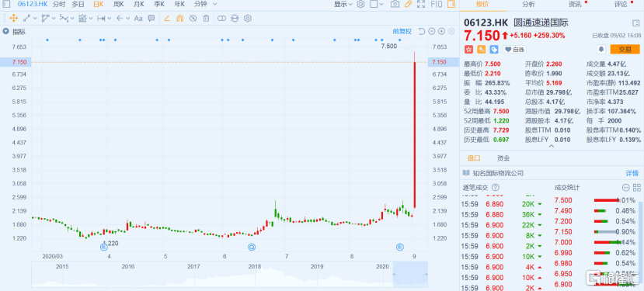
Task: Open the layout square dropdown
Action: [376, 4]
